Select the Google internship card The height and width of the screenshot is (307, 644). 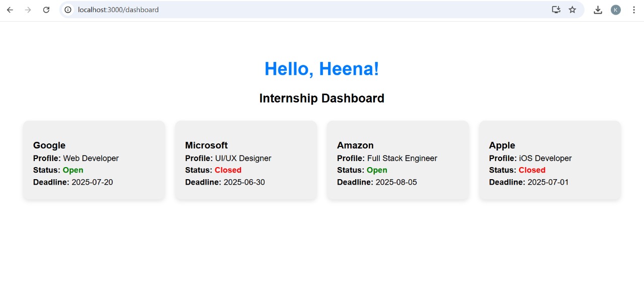pyautogui.click(x=94, y=160)
